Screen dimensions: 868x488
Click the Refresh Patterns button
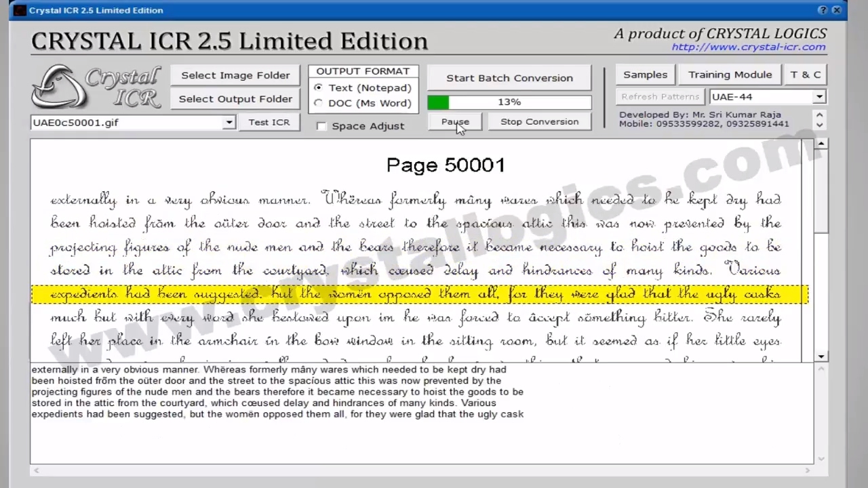[660, 97]
